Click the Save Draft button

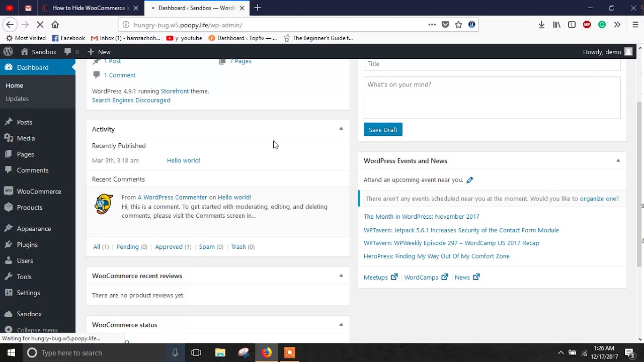(383, 130)
